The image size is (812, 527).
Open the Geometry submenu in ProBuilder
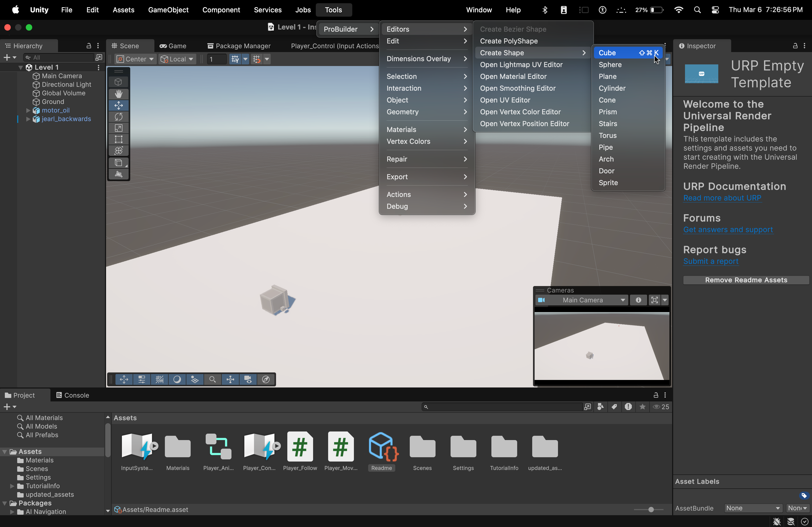426,112
